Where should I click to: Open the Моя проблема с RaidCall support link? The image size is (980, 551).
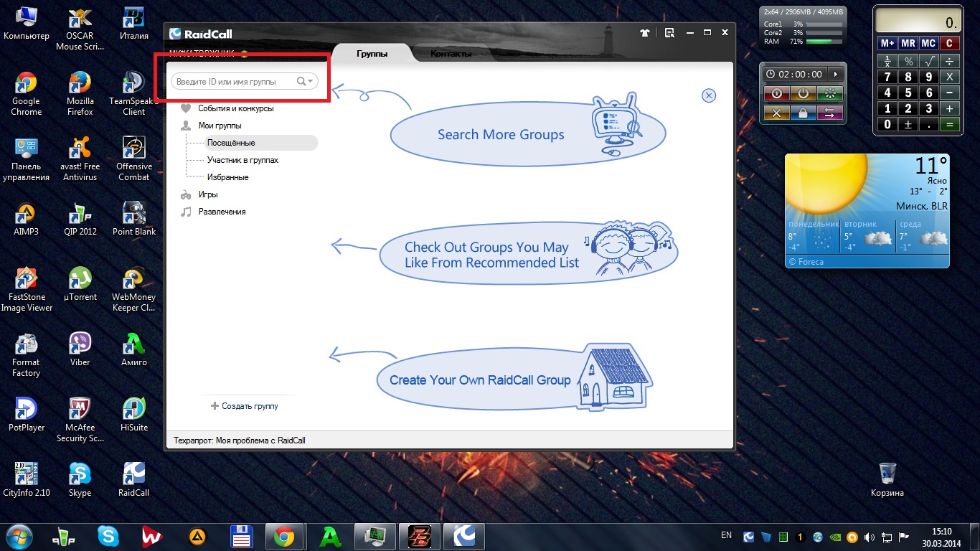(x=260, y=441)
